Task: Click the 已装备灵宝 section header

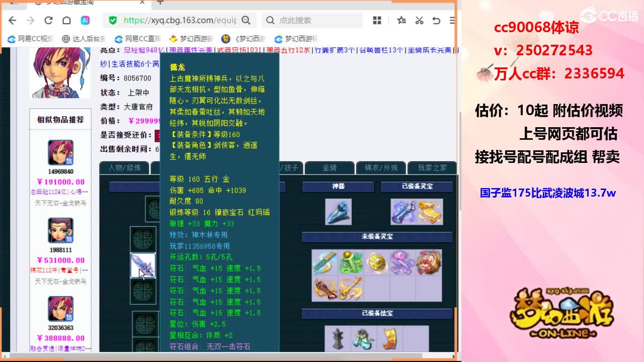Action: point(417,187)
